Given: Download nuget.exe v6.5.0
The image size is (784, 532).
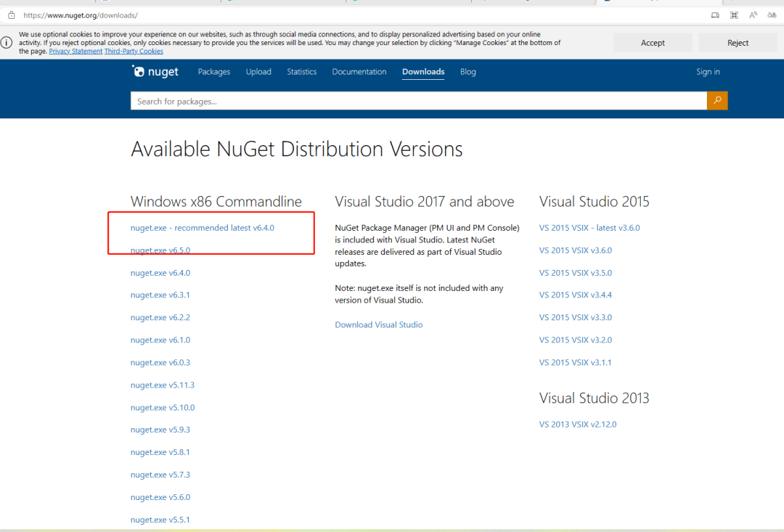Looking at the screenshot, I should click(x=160, y=250).
